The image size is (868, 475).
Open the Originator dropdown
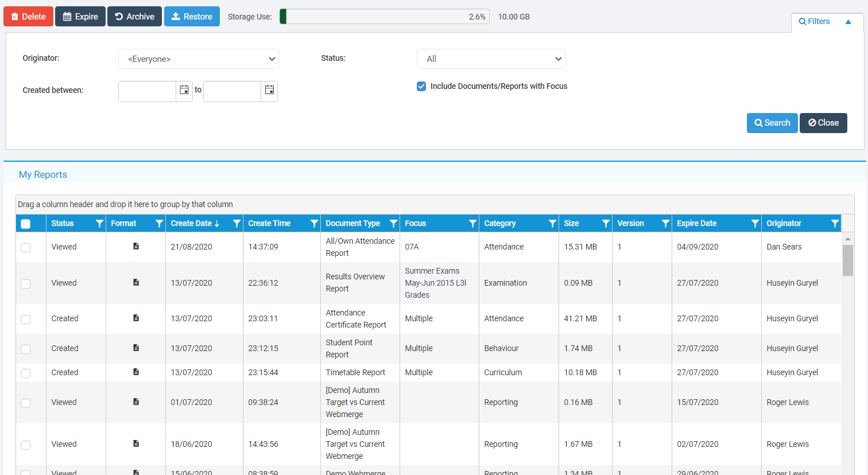click(198, 59)
